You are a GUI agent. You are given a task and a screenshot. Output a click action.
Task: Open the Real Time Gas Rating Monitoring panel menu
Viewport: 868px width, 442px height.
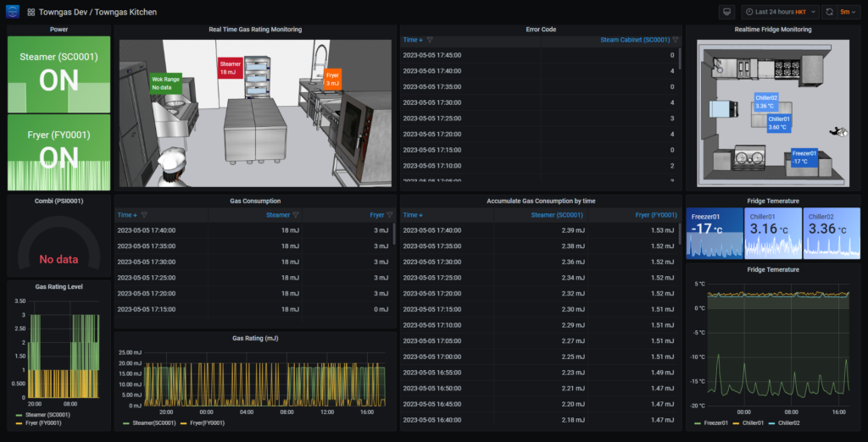[255, 30]
